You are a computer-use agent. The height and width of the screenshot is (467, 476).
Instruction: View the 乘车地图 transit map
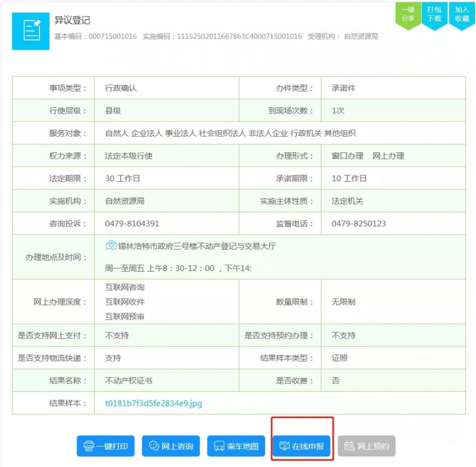coord(236,446)
